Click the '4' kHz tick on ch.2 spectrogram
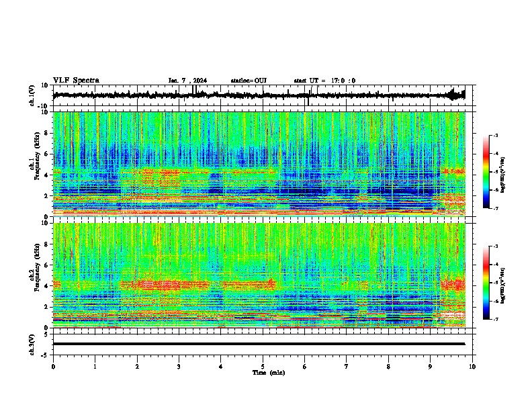This screenshot has width=532, height=411. click(x=46, y=286)
